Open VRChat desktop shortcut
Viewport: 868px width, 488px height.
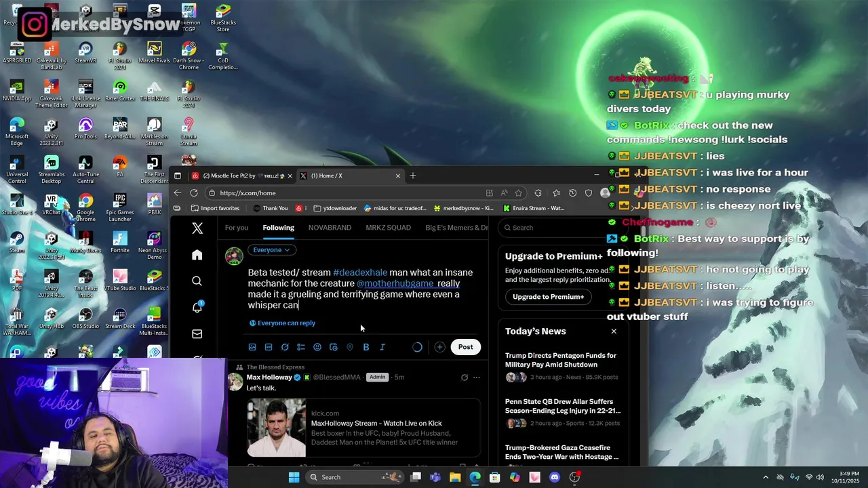click(51, 205)
